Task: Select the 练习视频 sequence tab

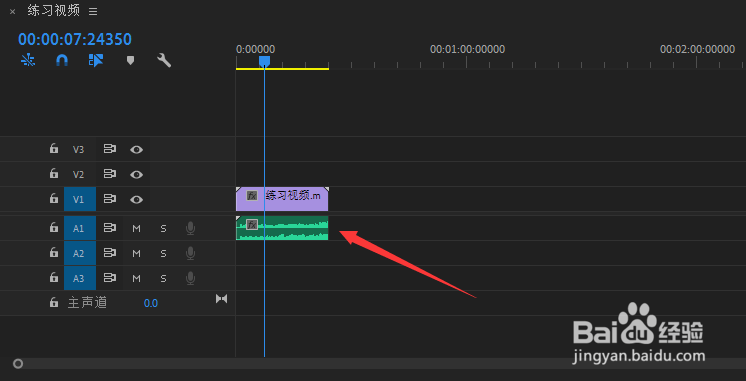Action: click(54, 11)
